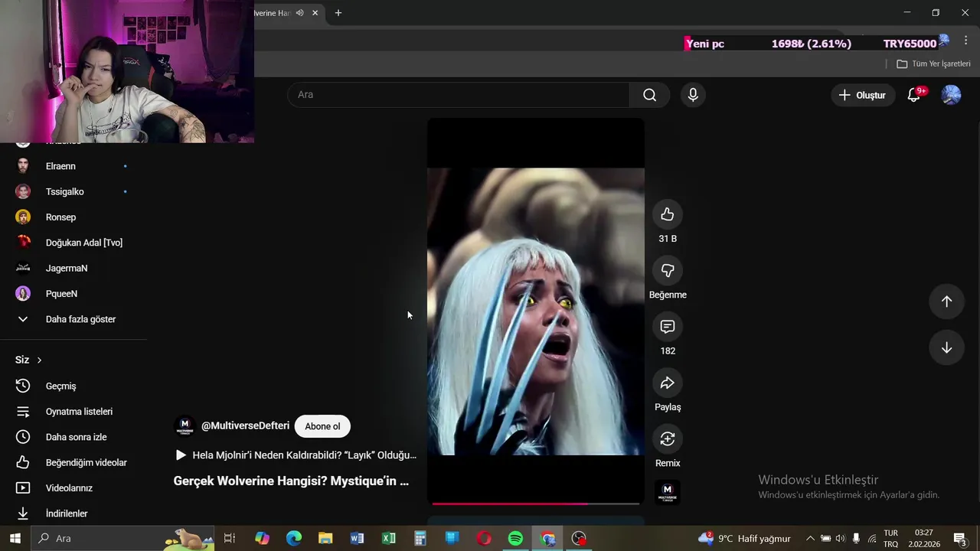Open Opera browser from taskbar
This screenshot has width=980, height=551.
point(484,538)
